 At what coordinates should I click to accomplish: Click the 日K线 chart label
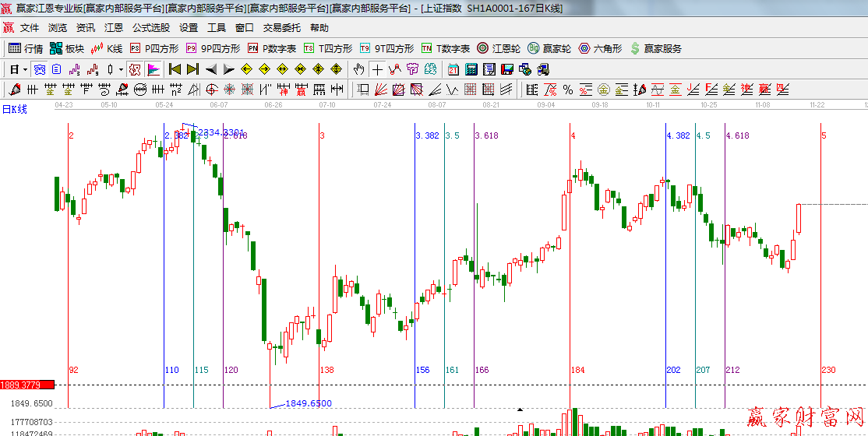(14, 109)
